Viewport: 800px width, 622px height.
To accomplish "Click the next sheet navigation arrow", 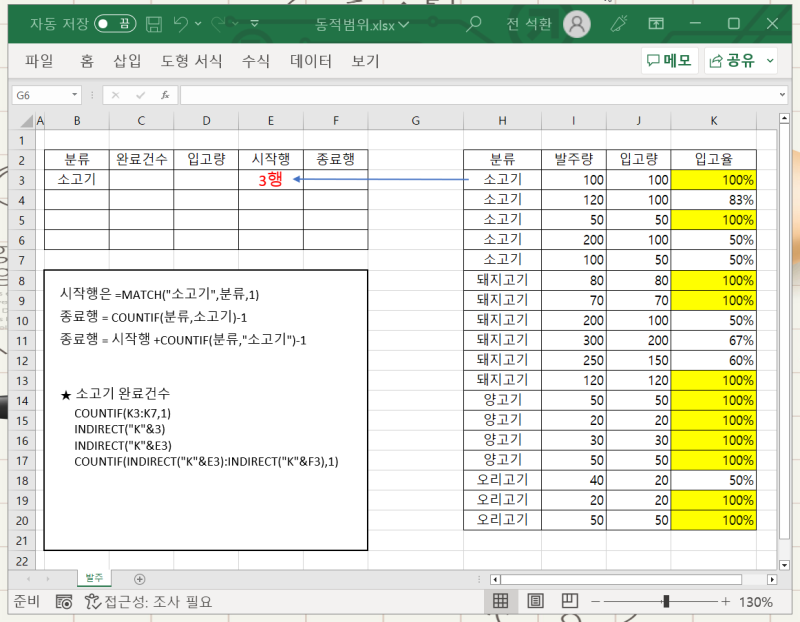I will tap(47, 579).
